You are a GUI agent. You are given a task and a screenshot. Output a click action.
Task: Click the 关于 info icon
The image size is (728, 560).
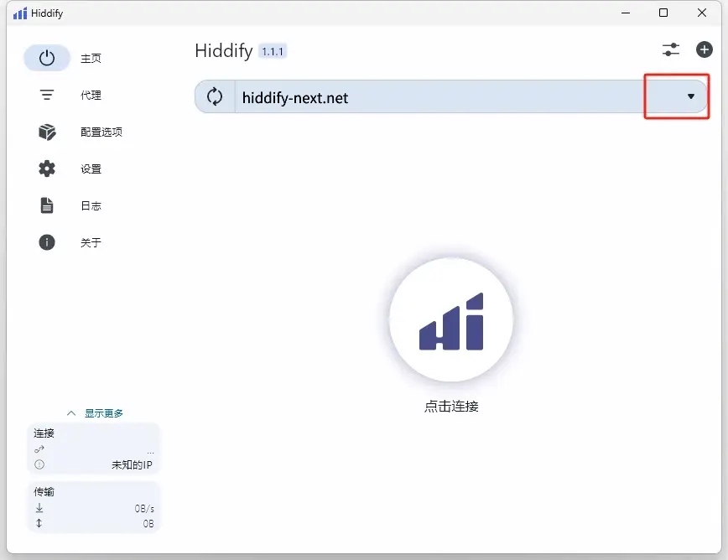[x=47, y=242]
